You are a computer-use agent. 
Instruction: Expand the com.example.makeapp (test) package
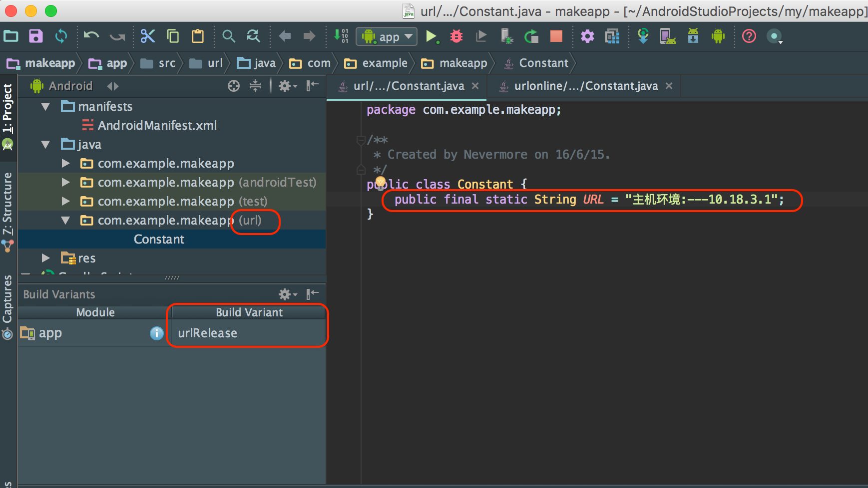point(65,201)
